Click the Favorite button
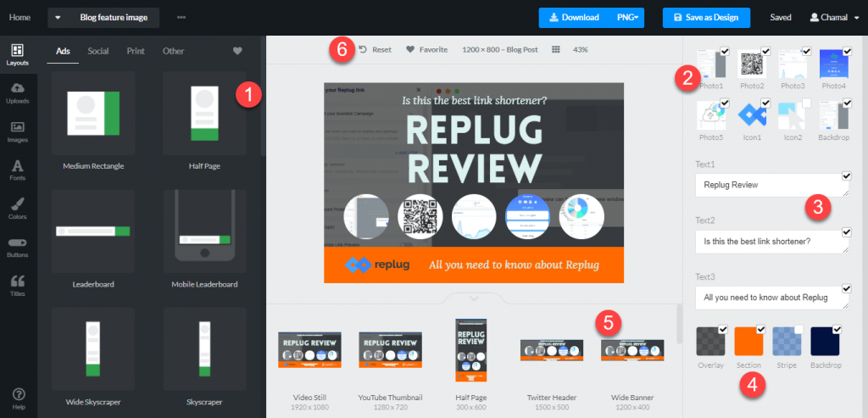The height and width of the screenshot is (418, 868). (426, 49)
